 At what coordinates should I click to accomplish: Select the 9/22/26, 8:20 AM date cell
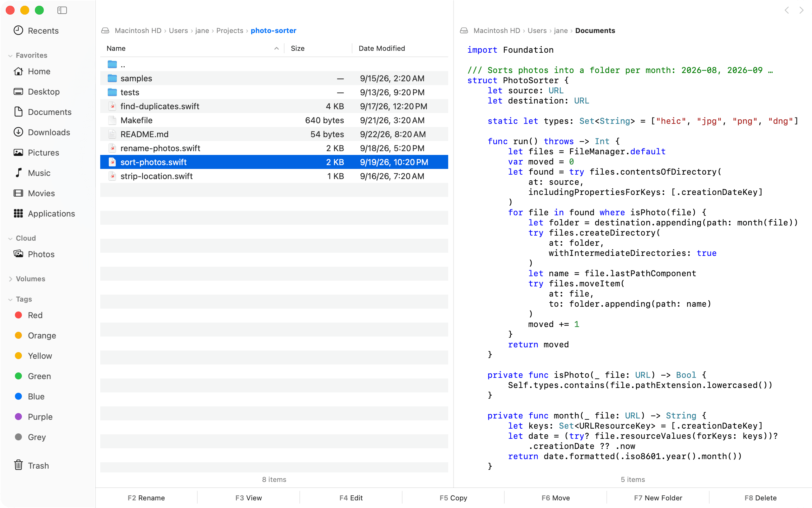coord(393,134)
